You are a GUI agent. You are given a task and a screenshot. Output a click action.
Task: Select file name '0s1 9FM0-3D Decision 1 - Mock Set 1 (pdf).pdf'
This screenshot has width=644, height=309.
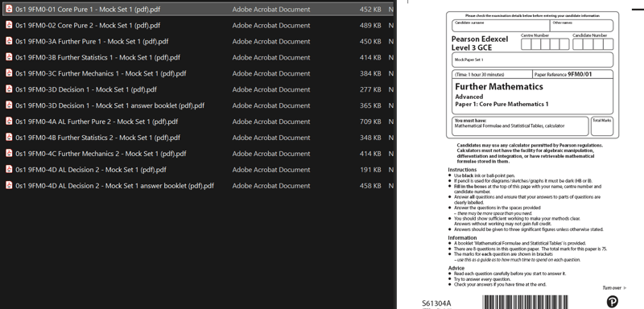click(x=86, y=89)
